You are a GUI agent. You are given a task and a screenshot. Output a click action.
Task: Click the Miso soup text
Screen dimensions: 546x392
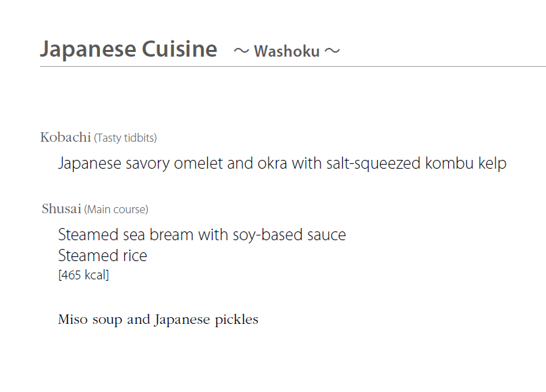tap(90, 320)
